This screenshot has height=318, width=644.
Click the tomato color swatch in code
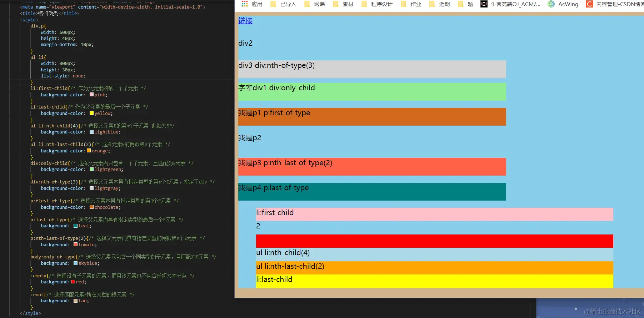tap(76, 244)
